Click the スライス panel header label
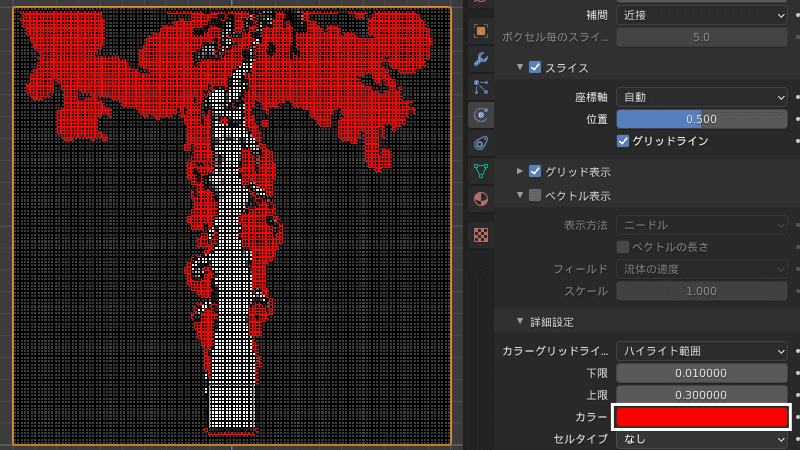Screen dimensions: 800x450 pos(567,68)
